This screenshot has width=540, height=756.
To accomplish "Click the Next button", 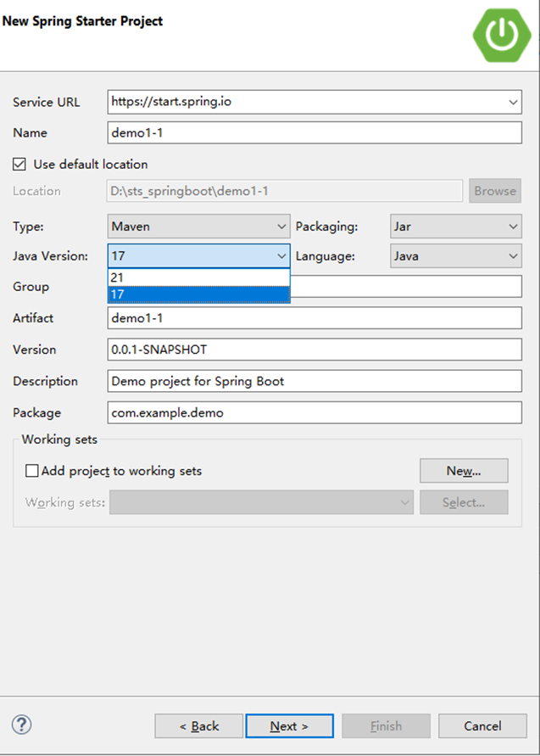I will pos(289,725).
